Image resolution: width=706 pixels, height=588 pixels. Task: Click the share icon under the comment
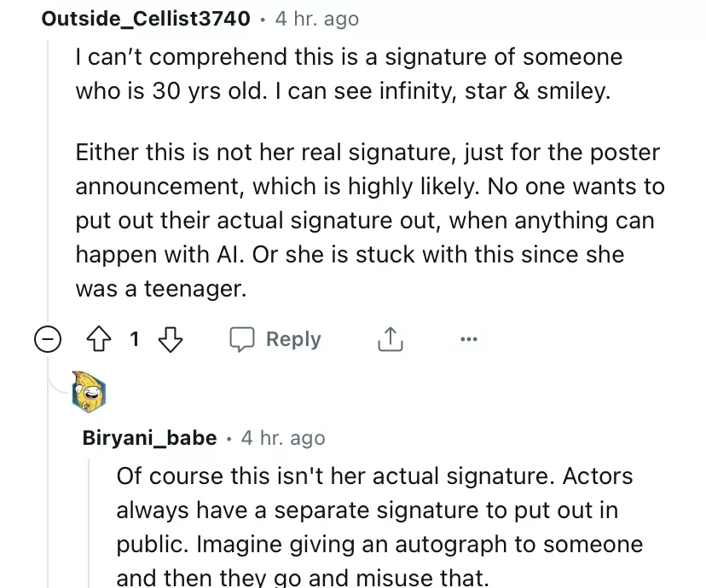coord(388,340)
